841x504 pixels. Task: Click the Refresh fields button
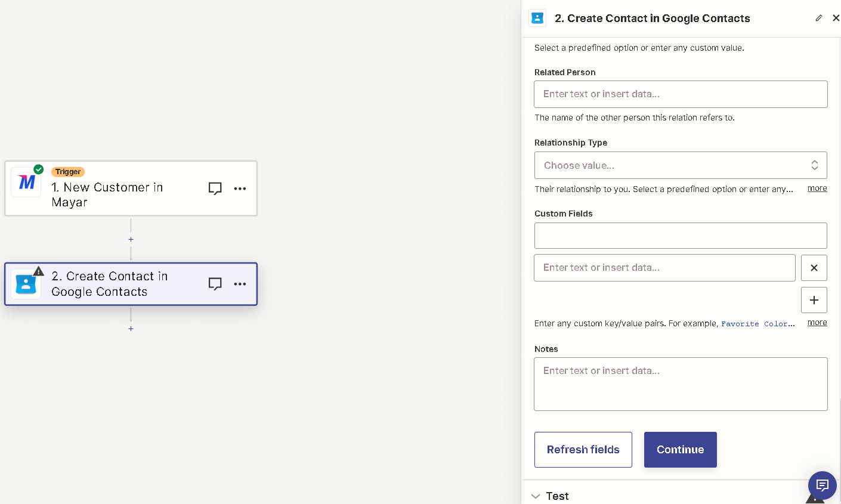pyautogui.click(x=583, y=450)
